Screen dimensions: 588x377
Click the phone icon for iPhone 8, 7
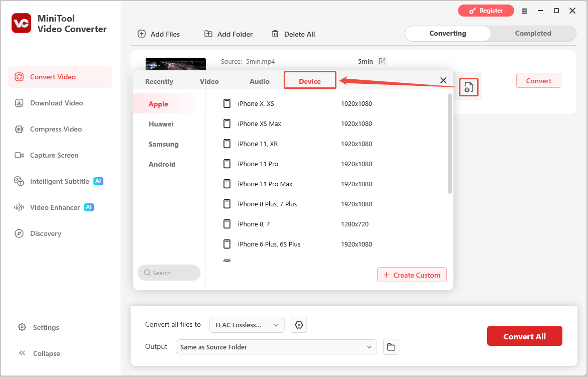point(227,224)
